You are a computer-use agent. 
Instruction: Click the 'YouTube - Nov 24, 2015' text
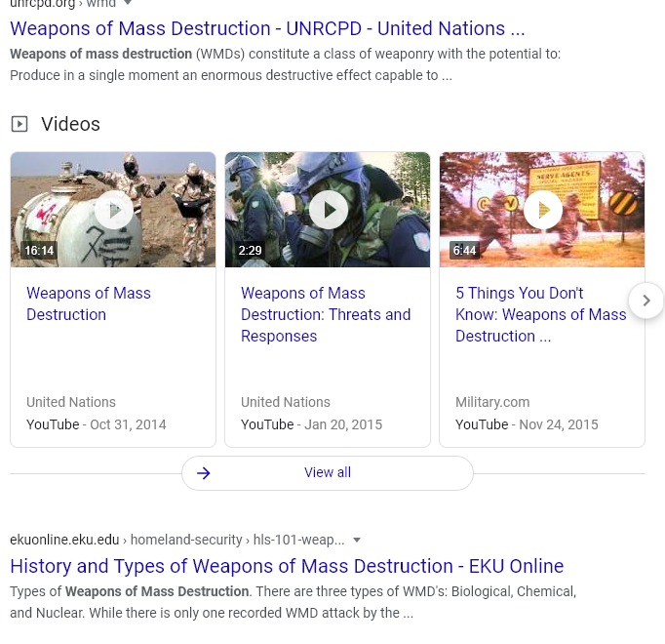click(x=527, y=424)
